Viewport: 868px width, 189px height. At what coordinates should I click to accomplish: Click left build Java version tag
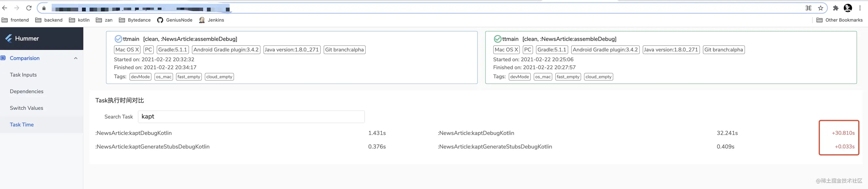[x=292, y=50]
